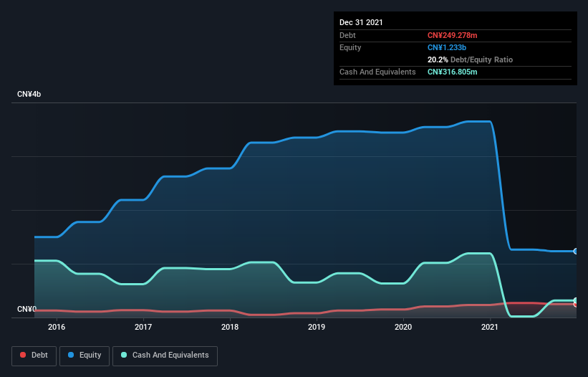Click the CN¥316.805m cash value
Screen dimensions: 588x377
tap(452, 72)
